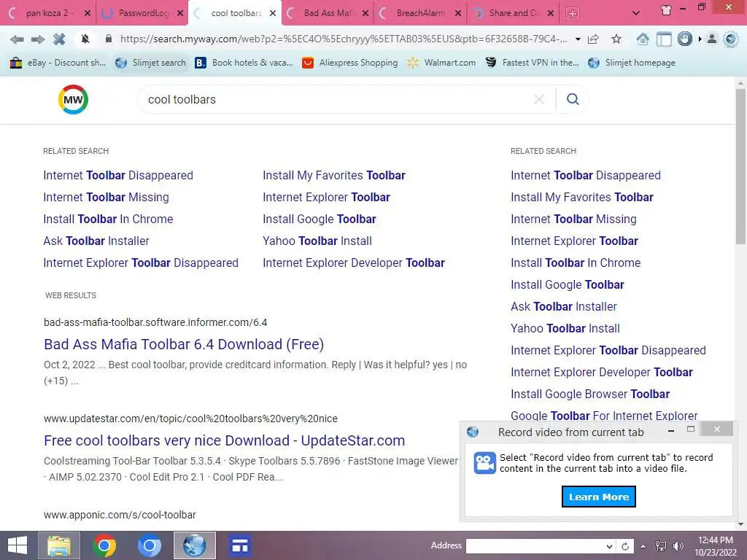The height and width of the screenshot is (560, 747).
Task: Stop page loading with the X button
Action: pyautogui.click(x=59, y=39)
